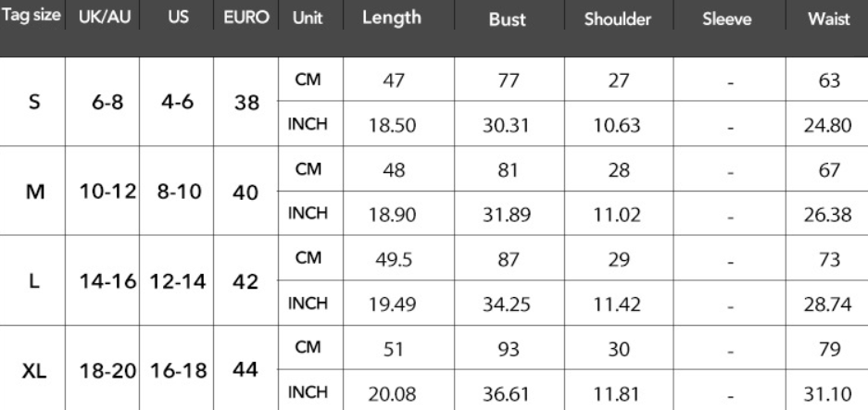Click the 36.61 inch bust value
Viewport: 868px width, 410px height.
[507, 391]
